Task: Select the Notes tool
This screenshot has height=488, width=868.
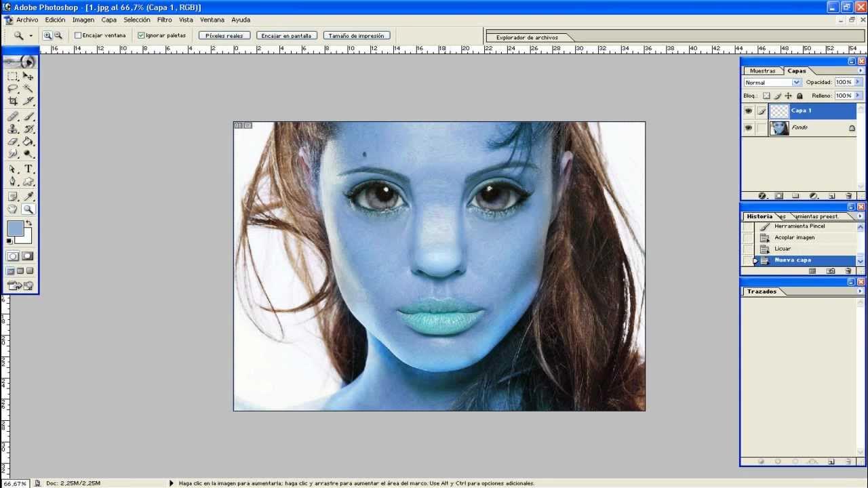Action: 13,197
